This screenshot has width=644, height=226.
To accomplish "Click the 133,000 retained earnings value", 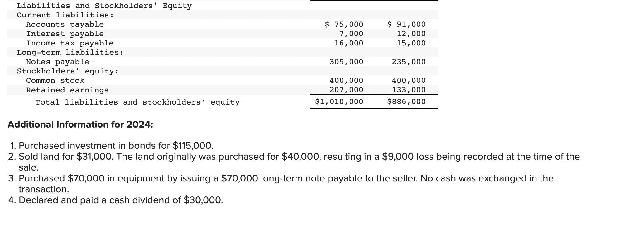I will click(409, 90).
